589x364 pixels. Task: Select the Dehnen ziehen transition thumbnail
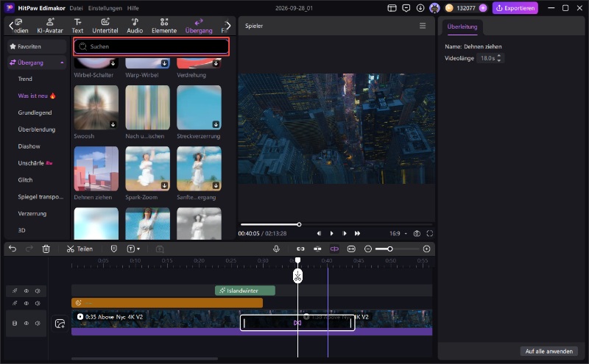coord(96,169)
